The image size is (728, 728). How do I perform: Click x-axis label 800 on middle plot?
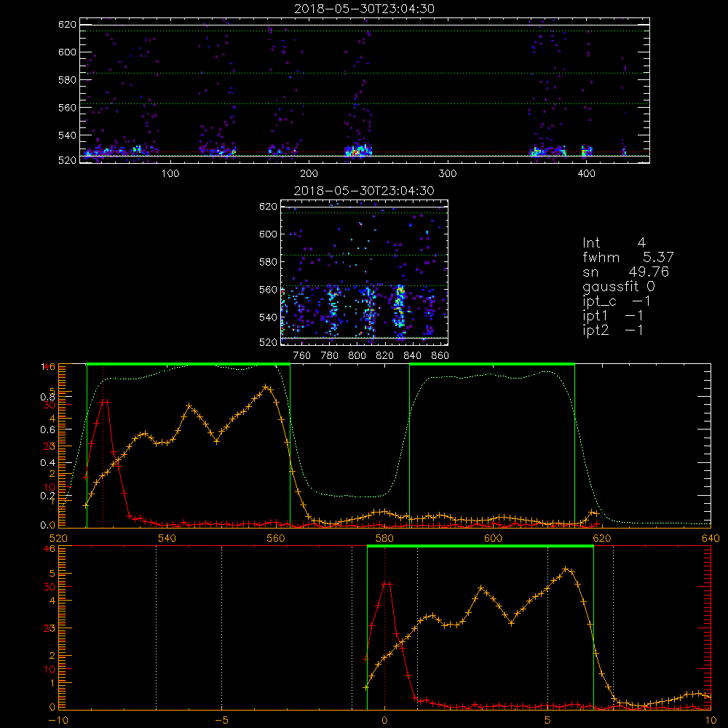click(357, 356)
